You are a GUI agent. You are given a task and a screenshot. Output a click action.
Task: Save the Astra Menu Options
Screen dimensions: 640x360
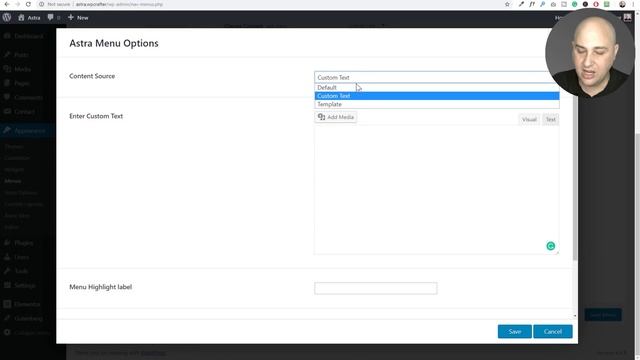click(x=515, y=331)
